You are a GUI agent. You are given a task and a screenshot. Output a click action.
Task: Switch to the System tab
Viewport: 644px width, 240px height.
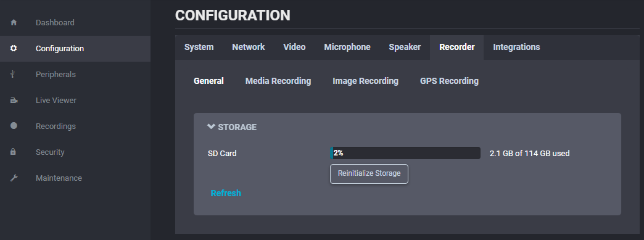(x=199, y=48)
